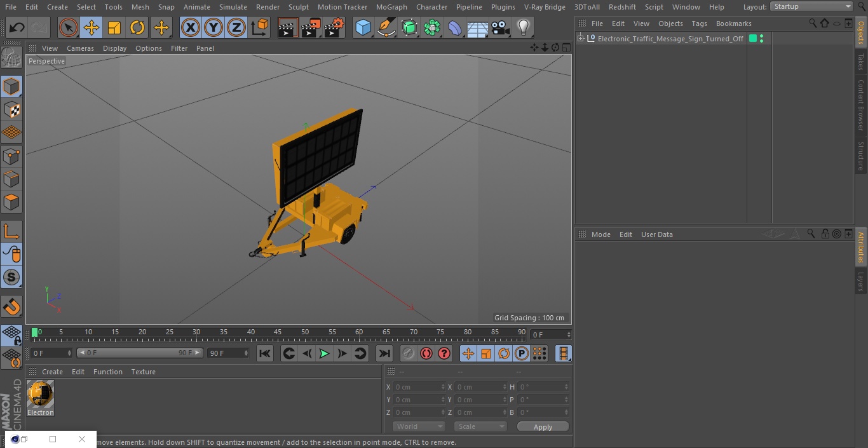Screen dimensions: 868x448
Task: Add a Light object
Action: pos(524,28)
